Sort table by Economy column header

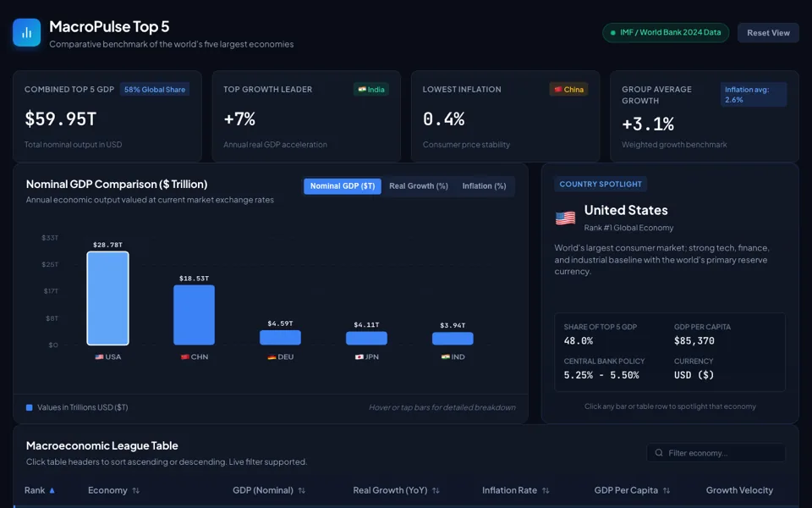click(x=114, y=490)
